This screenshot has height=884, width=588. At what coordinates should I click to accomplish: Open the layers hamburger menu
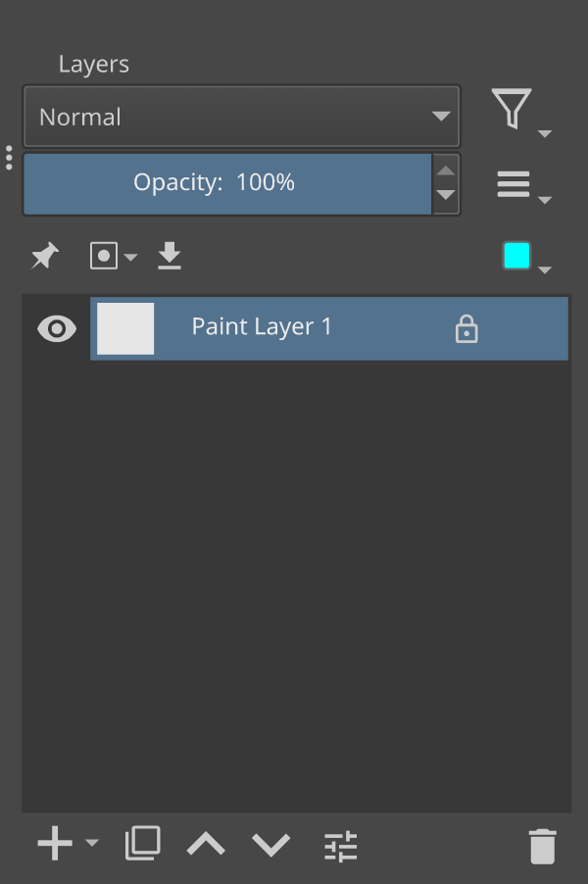[514, 184]
